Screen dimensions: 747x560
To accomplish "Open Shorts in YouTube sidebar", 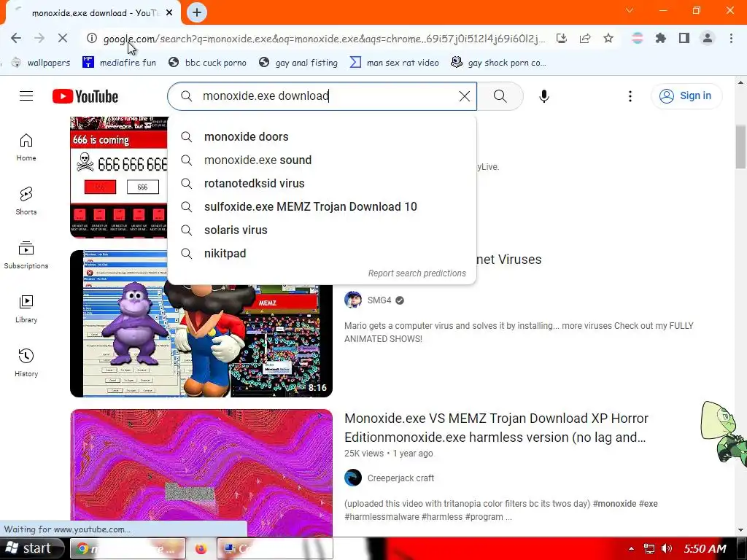I will (x=26, y=201).
